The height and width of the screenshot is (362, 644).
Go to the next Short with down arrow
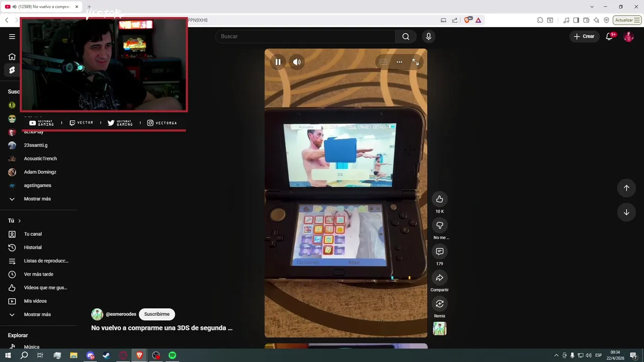(626, 212)
